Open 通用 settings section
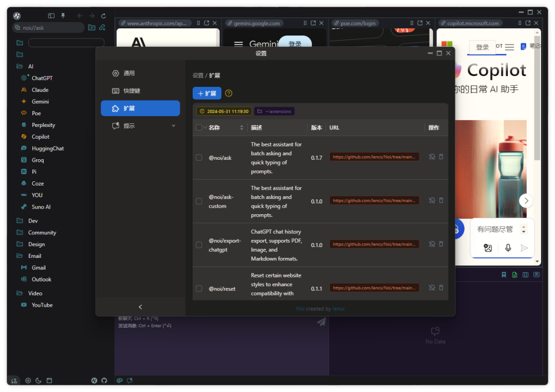 pyautogui.click(x=140, y=73)
